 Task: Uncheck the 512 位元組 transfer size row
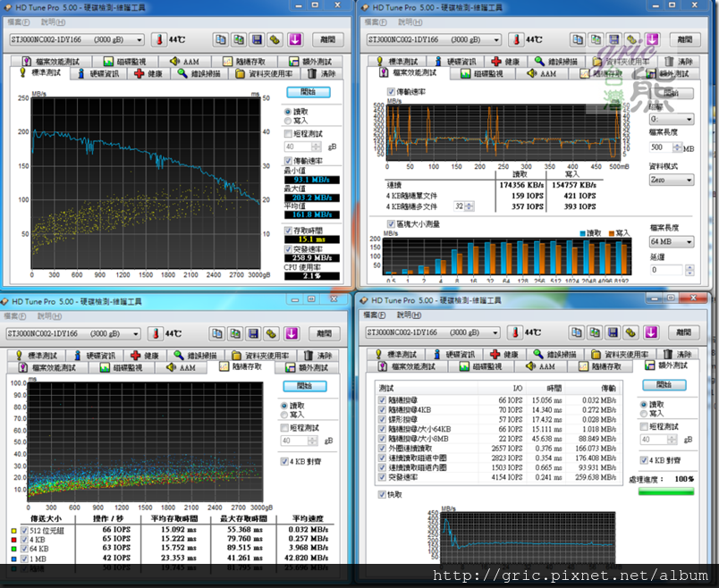pos(24,531)
